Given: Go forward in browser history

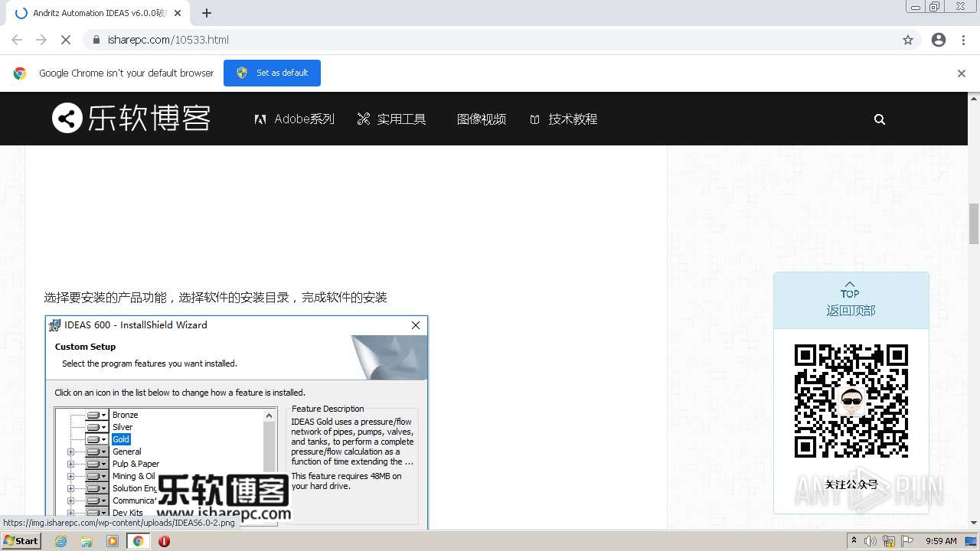Looking at the screenshot, I should click(x=41, y=40).
